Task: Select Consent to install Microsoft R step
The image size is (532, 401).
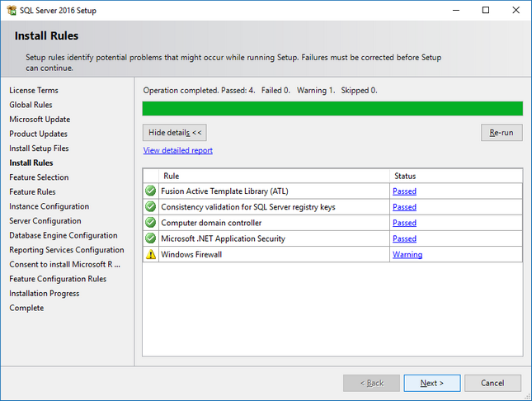Action: pos(65,265)
